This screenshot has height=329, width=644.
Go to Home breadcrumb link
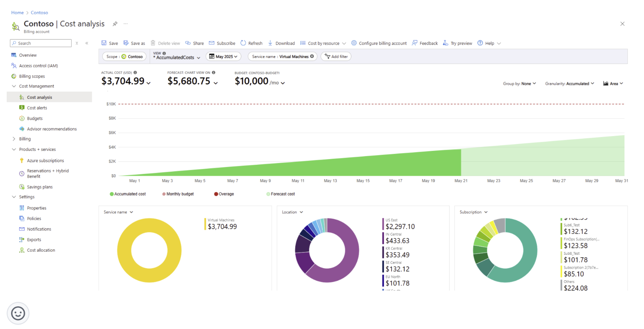pos(17,13)
